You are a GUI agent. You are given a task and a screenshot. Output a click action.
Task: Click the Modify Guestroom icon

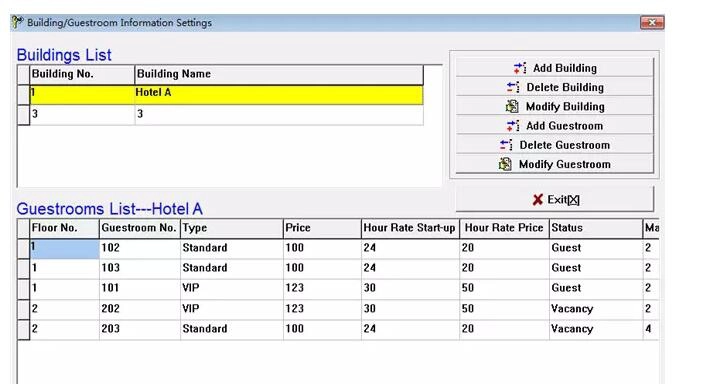tap(505, 164)
